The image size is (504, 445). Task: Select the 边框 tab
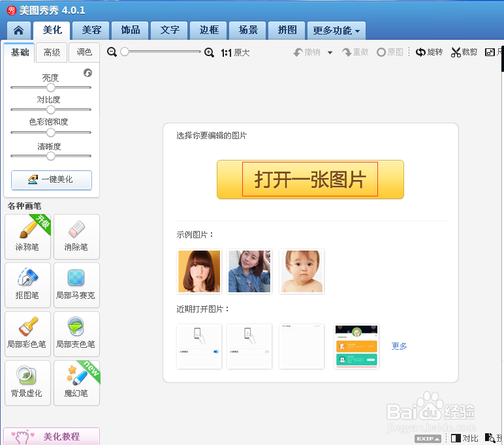coord(209,31)
